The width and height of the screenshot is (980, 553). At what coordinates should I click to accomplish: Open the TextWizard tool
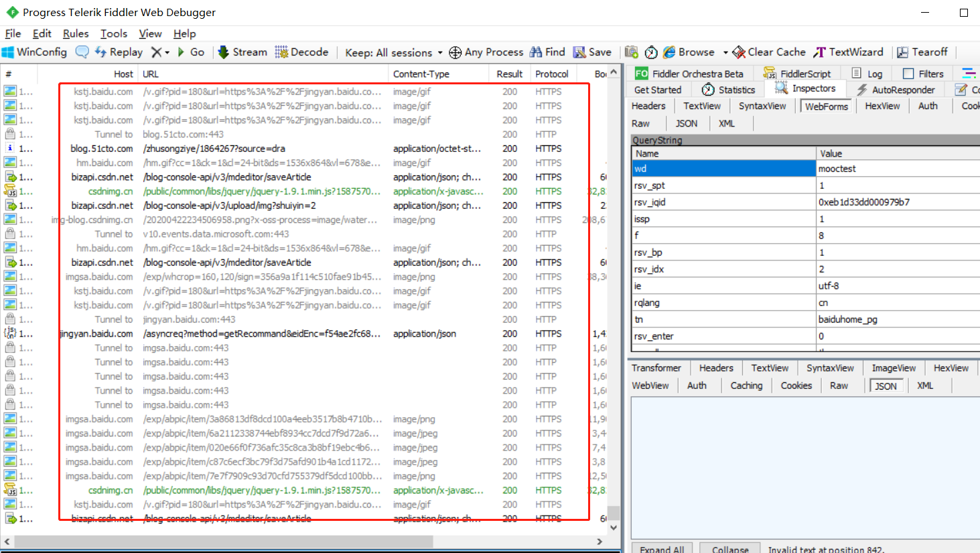click(849, 52)
